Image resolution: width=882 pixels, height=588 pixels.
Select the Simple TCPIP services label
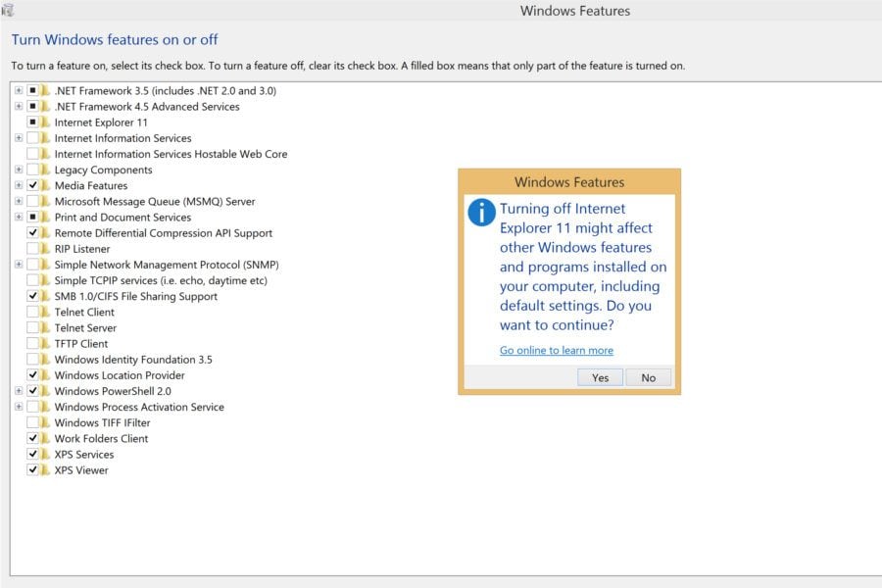[161, 280]
